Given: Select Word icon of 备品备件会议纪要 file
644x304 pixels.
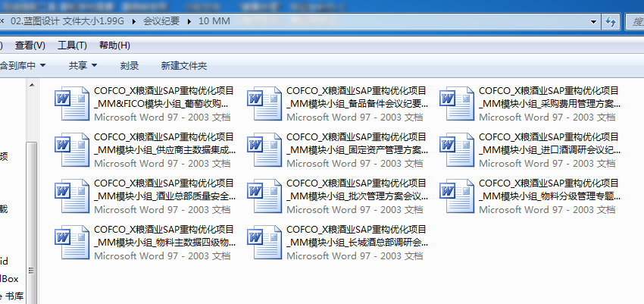Looking at the screenshot, I should (264, 104).
